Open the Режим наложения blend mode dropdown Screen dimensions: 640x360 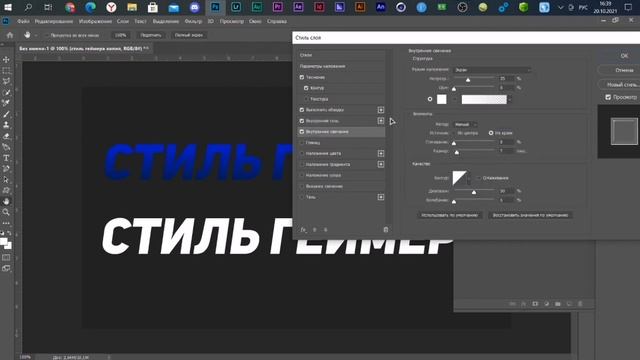point(492,70)
